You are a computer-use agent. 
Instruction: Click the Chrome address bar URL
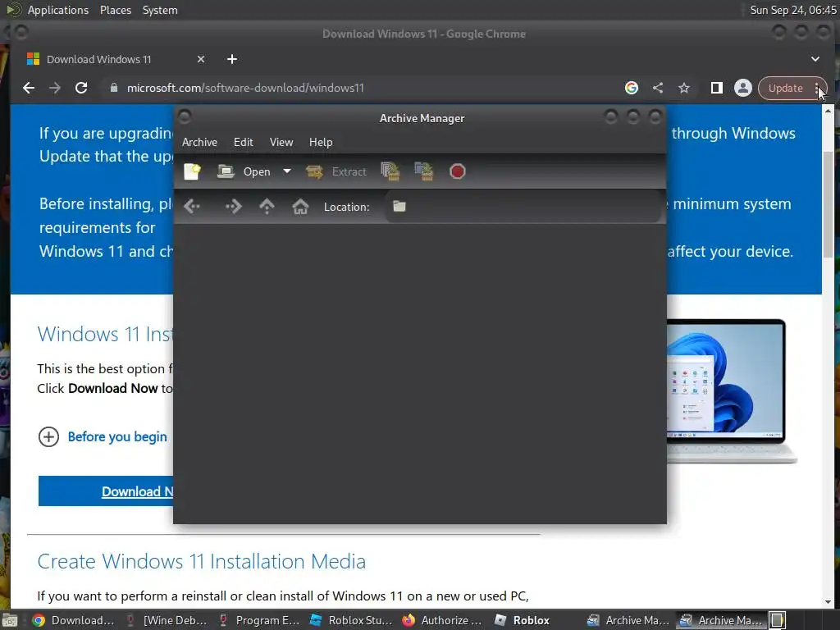point(245,88)
